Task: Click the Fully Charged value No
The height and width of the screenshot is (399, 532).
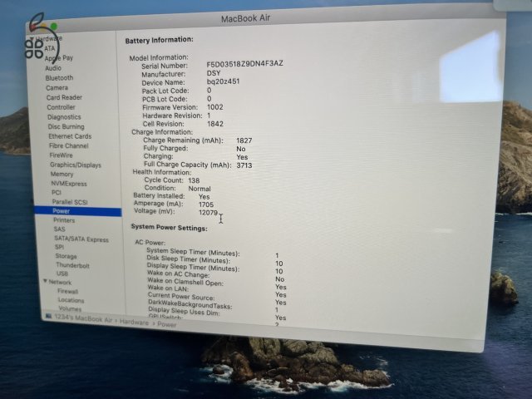Action: tap(241, 149)
